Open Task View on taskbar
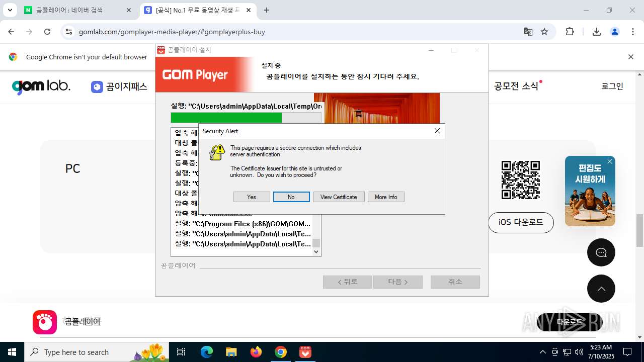644x362 pixels. 181,352
